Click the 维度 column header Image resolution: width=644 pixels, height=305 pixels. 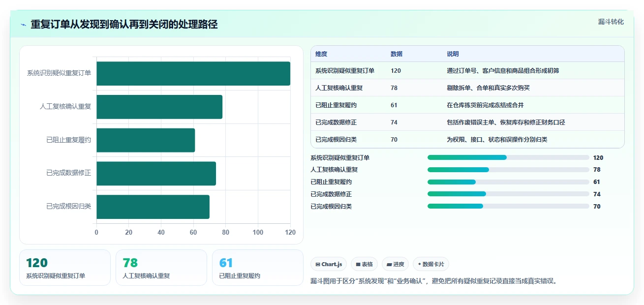point(321,54)
